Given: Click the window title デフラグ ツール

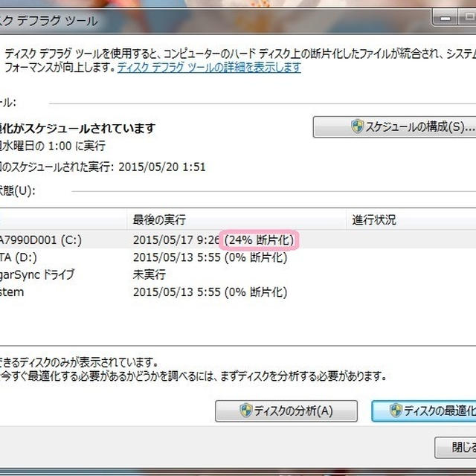Looking at the screenshot, I should coord(57,22).
